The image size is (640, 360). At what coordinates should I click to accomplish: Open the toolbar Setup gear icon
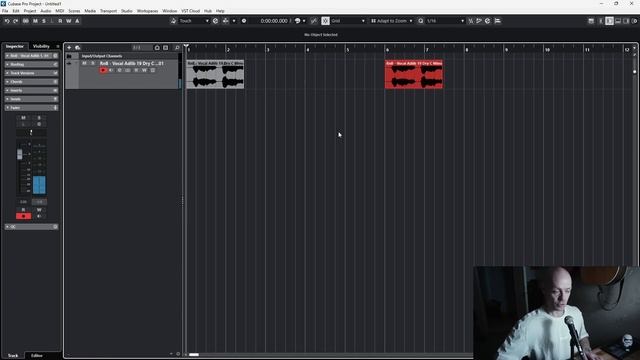click(x=635, y=21)
